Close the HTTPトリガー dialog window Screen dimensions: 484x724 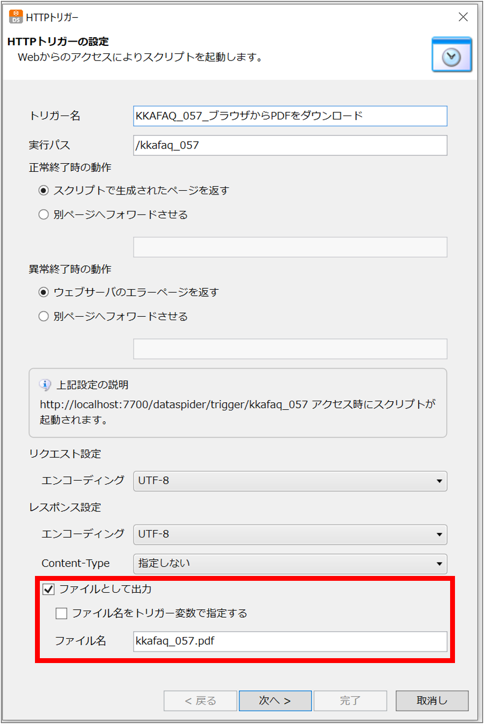(x=463, y=17)
